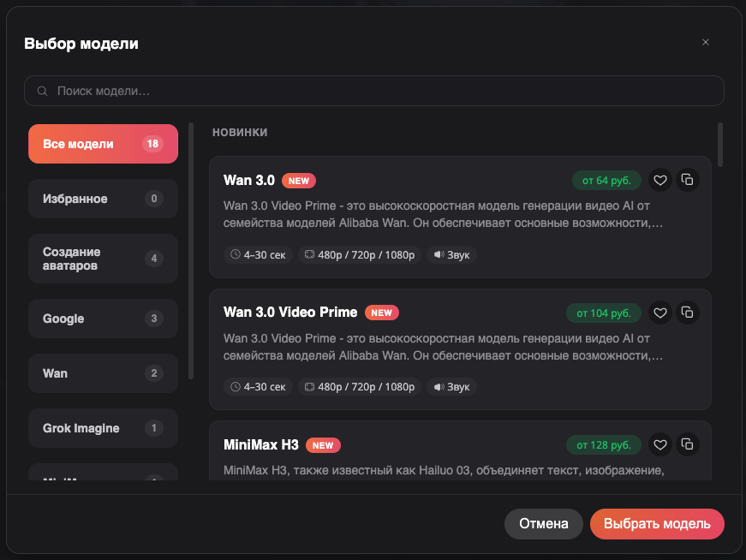Open the Избранное category
Viewport: 746px width, 560px height.
coord(104,199)
